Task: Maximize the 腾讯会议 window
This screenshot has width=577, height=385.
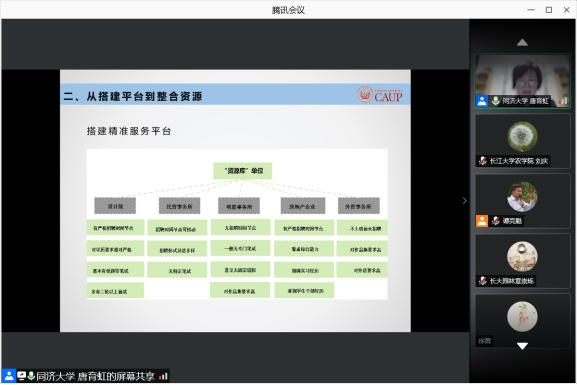Action: (x=549, y=10)
